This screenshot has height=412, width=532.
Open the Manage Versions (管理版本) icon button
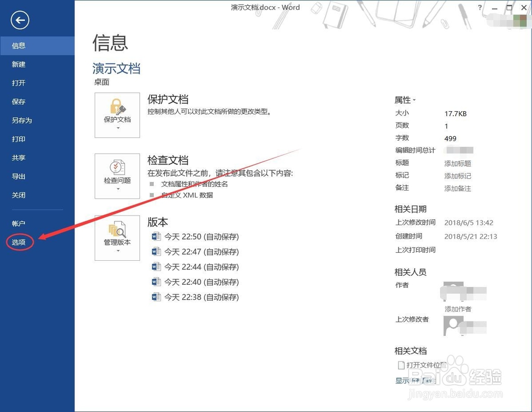pyautogui.click(x=117, y=238)
